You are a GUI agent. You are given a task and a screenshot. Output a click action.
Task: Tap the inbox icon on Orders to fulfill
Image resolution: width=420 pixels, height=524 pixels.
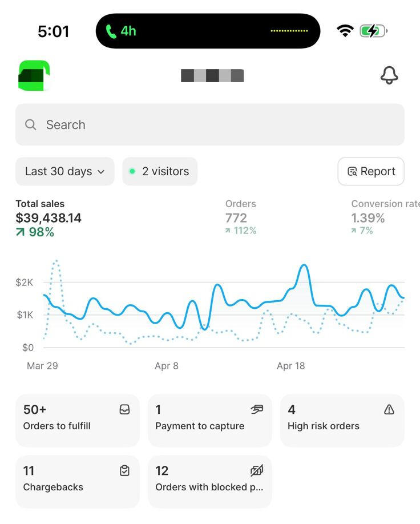124,409
